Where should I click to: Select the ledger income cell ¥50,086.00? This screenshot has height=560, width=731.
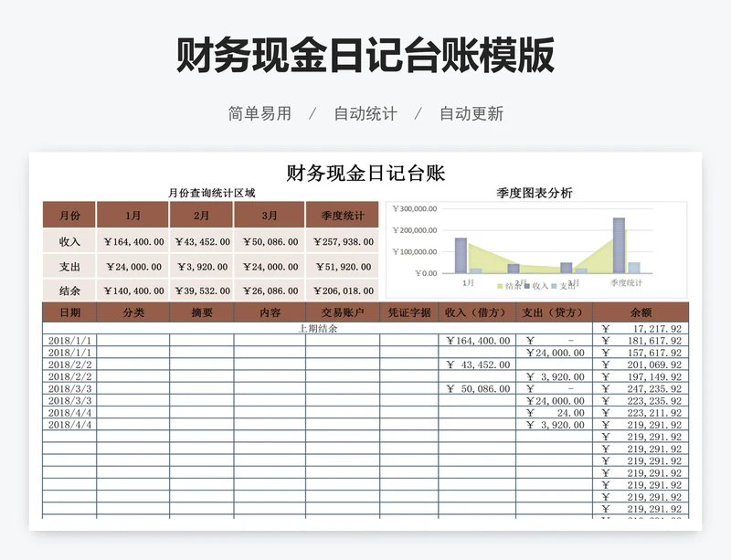[477, 389]
